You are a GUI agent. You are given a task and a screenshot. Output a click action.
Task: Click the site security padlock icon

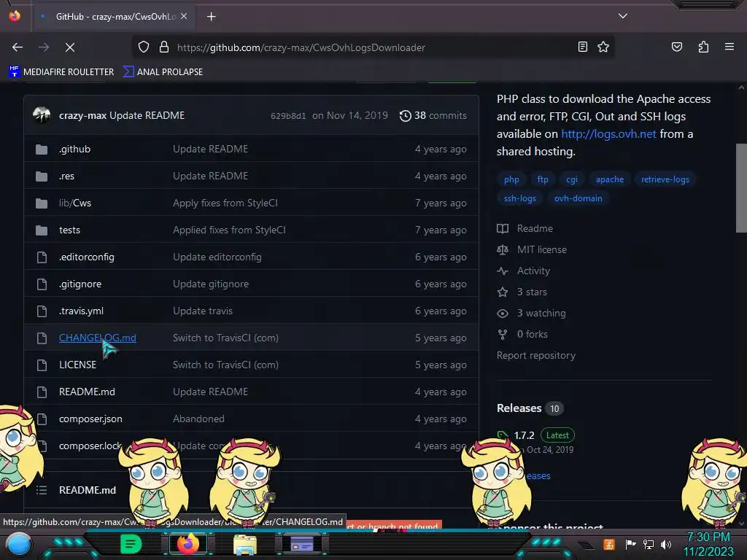click(x=164, y=47)
